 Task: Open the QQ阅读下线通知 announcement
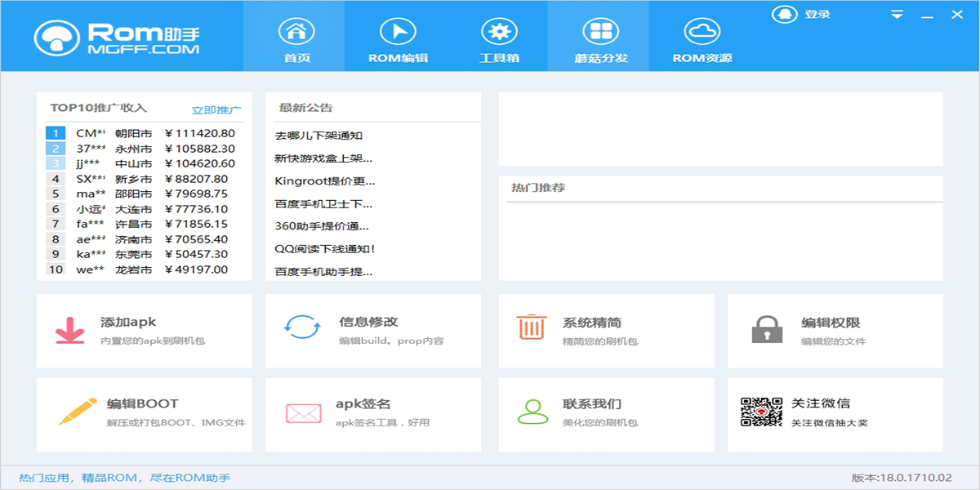click(x=325, y=249)
